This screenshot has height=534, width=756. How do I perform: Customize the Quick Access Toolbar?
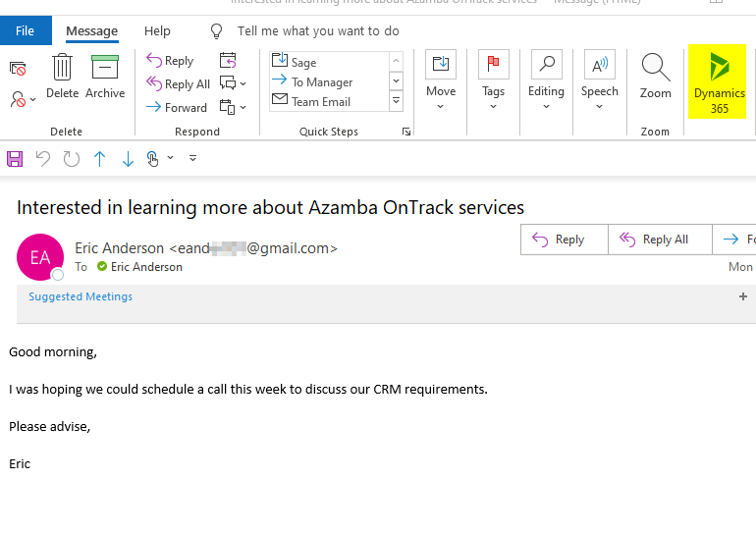[192, 158]
